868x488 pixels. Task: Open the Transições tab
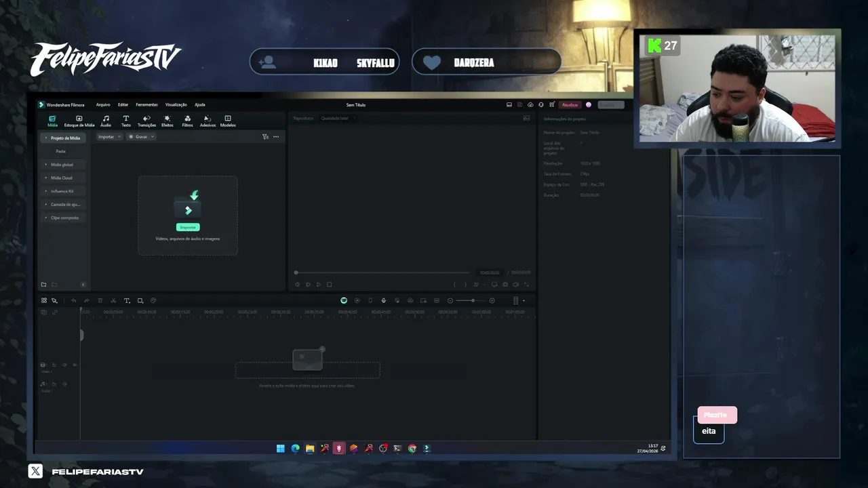click(x=146, y=121)
